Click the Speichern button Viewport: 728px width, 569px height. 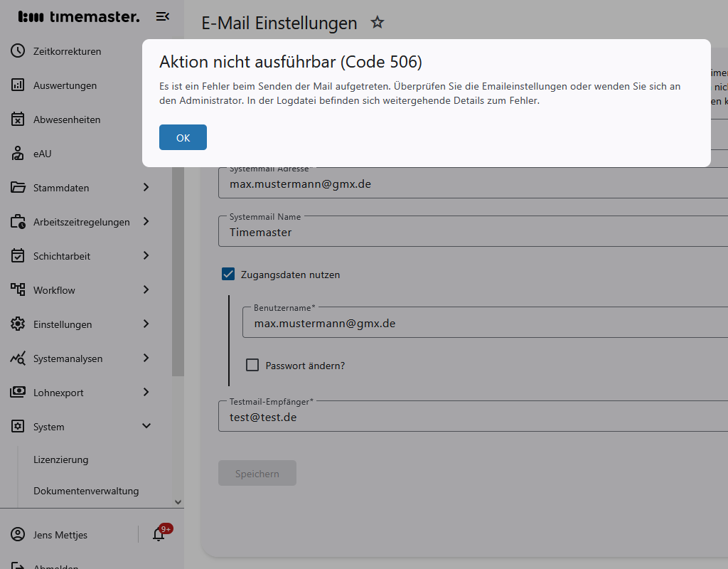[x=257, y=474]
